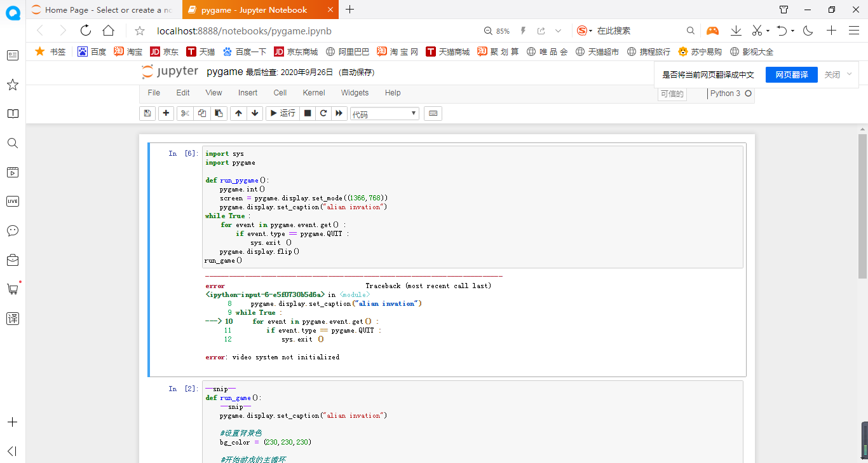Open the Edit menu
This screenshot has height=463, width=868.
pos(183,93)
